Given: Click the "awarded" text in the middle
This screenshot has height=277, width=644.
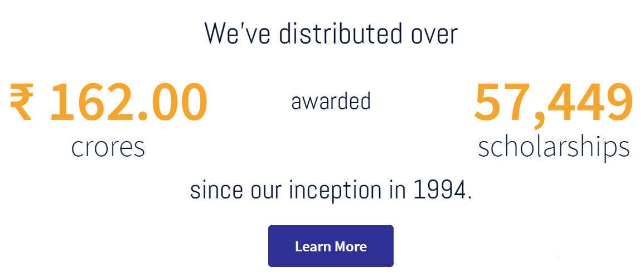Looking at the screenshot, I should click(331, 101).
